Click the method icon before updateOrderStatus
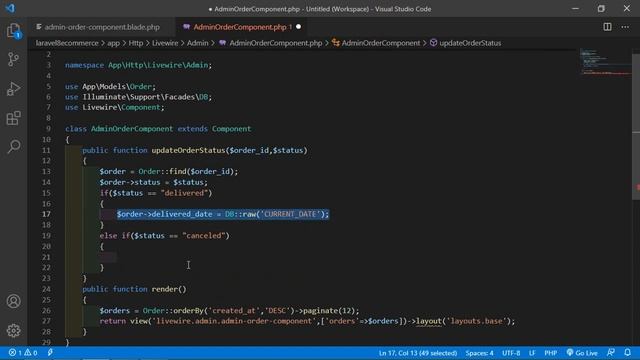Image resolution: width=640 pixels, height=360 pixels. (x=433, y=43)
